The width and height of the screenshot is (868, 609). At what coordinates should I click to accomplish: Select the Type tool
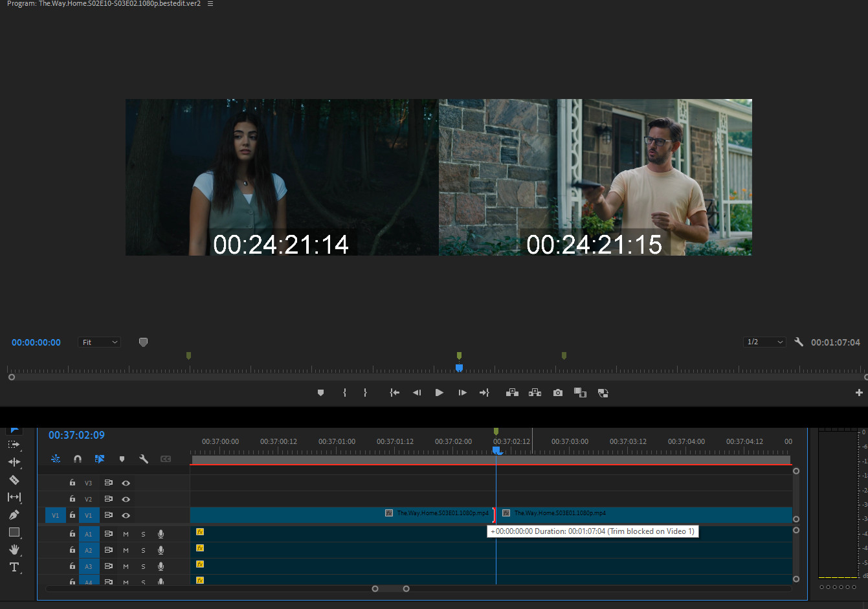coord(14,567)
